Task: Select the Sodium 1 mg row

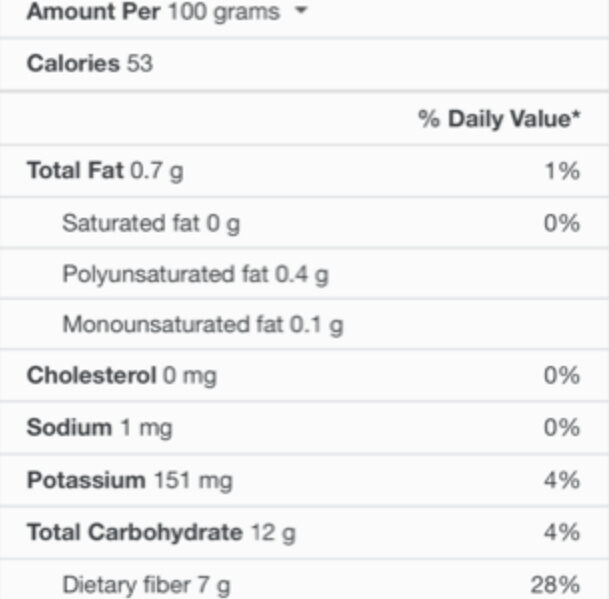Action: [x=304, y=427]
